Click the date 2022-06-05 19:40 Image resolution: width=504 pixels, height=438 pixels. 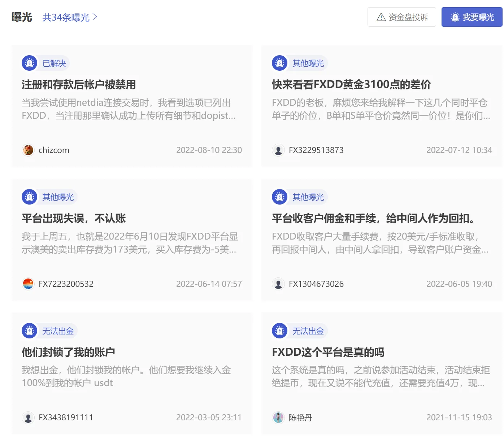(x=459, y=284)
